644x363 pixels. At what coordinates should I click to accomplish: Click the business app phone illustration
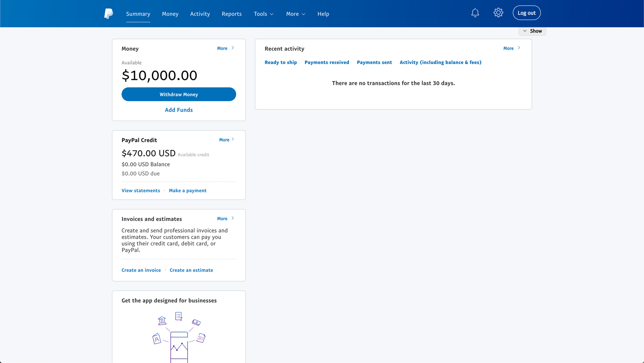coord(179,337)
